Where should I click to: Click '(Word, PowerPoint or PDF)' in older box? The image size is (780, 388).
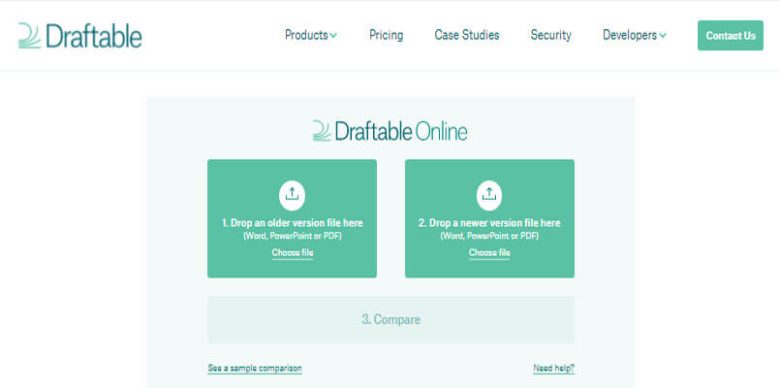coord(292,236)
